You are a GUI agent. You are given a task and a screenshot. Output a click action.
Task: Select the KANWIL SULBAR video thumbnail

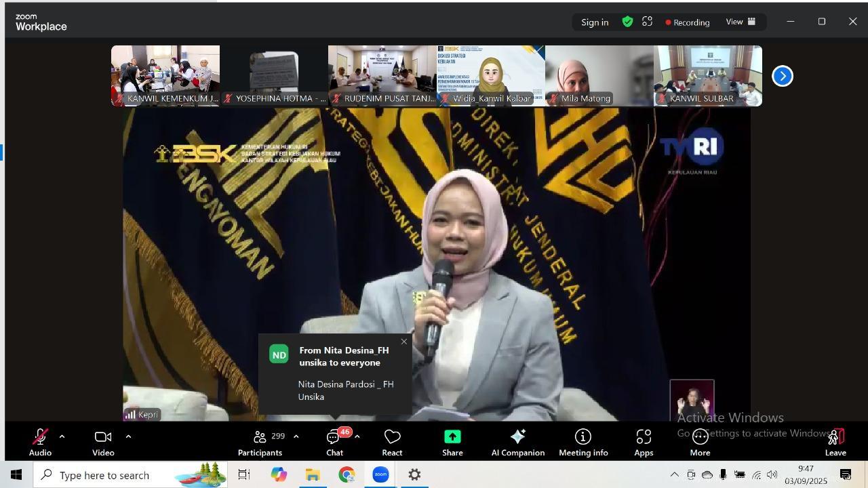tap(708, 75)
